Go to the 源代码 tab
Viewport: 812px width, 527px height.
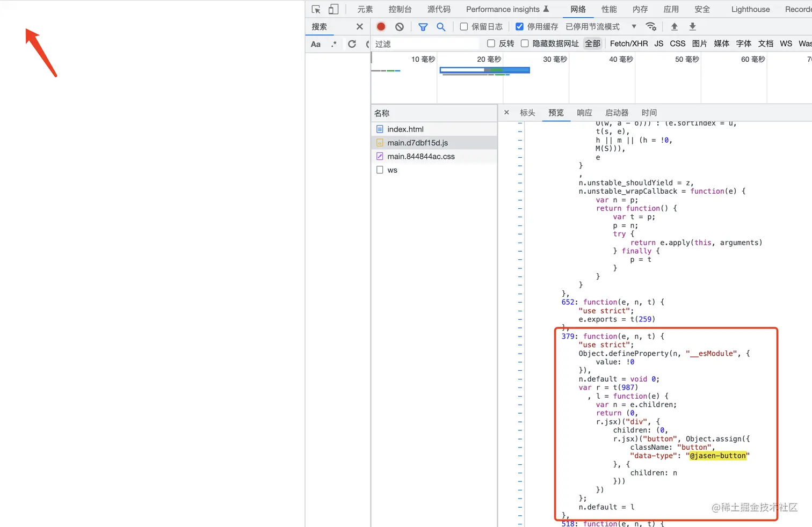pyautogui.click(x=439, y=9)
